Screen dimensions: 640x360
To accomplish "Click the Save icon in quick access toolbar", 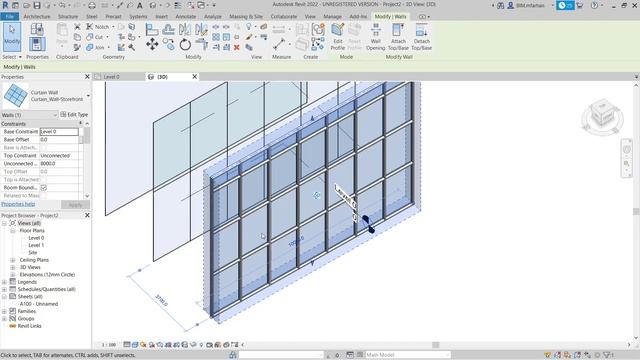I will pos(37,5).
